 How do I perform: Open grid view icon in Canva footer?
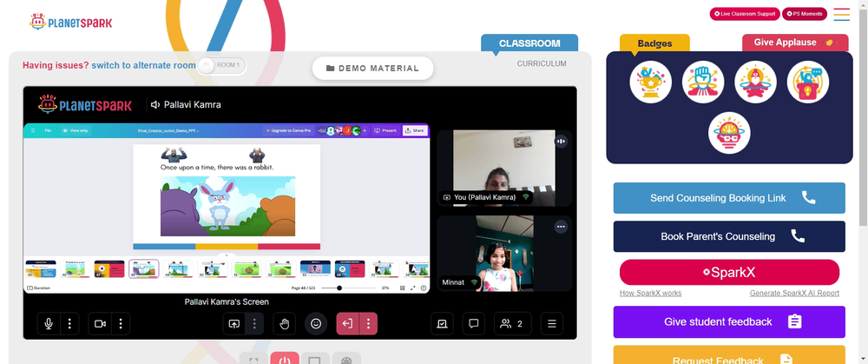click(403, 288)
